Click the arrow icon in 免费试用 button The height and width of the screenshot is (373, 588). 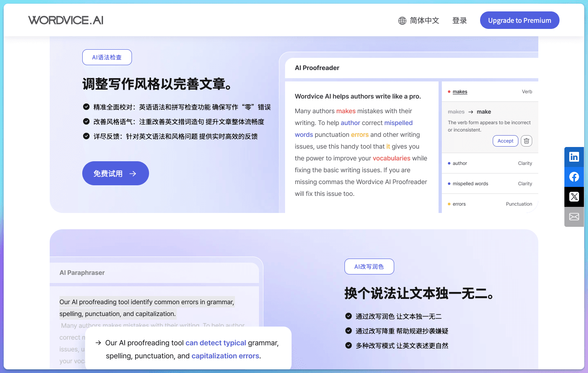(x=133, y=173)
